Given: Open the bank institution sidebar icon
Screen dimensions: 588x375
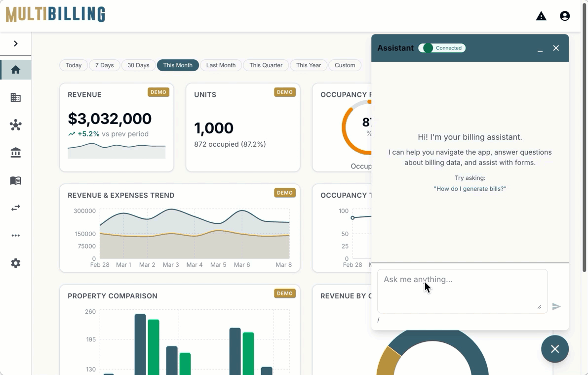Looking at the screenshot, I should click(x=16, y=153).
